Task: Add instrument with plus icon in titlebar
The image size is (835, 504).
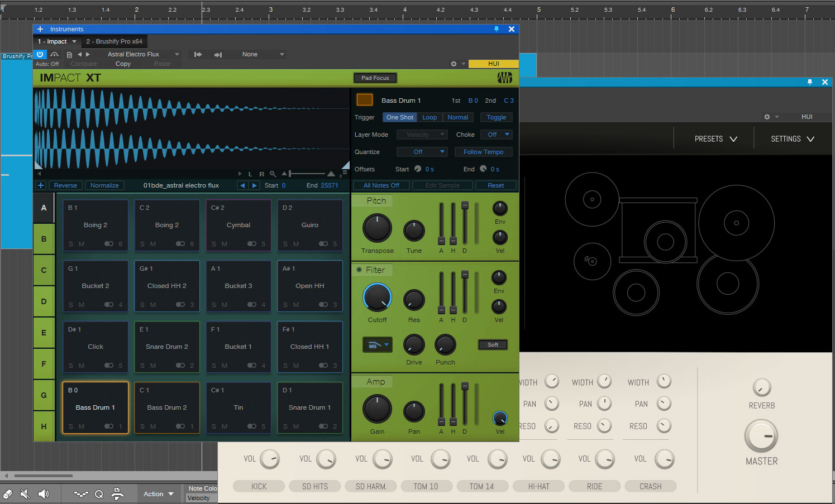Action: click(x=40, y=29)
